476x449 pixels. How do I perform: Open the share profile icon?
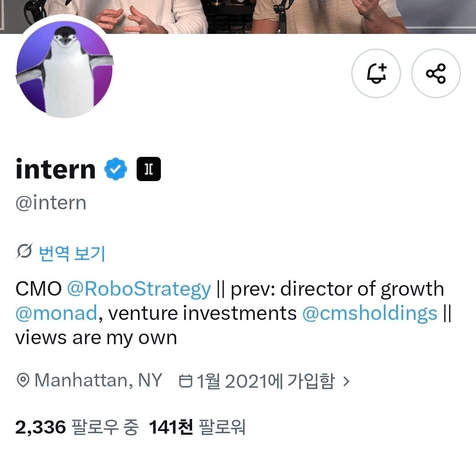coord(436,73)
